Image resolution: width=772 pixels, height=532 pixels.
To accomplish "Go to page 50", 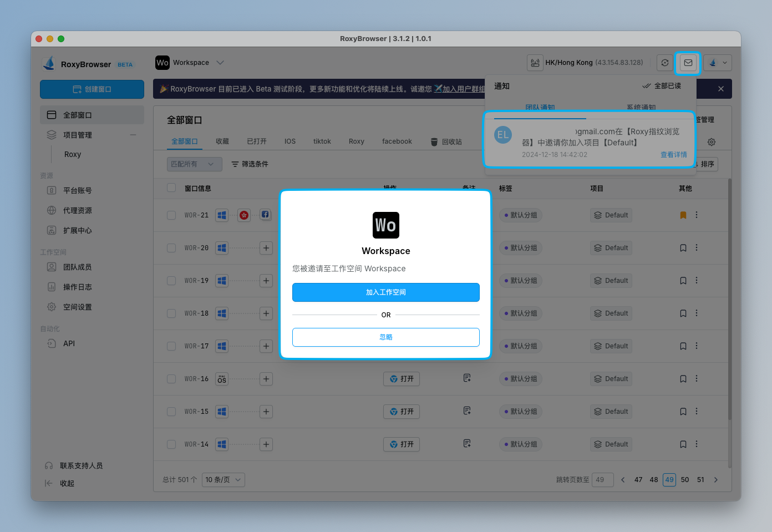I will click(x=685, y=480).
